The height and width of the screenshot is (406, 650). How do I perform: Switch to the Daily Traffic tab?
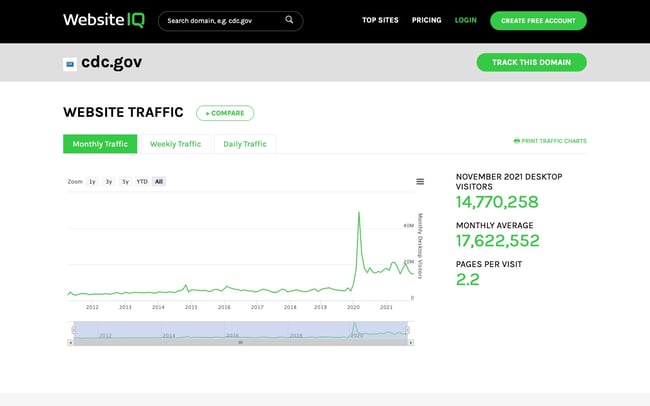[x=245, y=144]
